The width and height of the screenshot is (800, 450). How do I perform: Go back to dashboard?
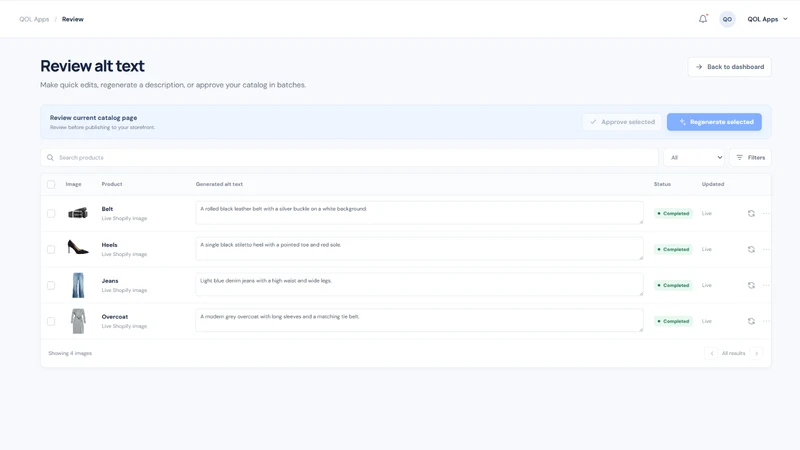tap(730, 67)
